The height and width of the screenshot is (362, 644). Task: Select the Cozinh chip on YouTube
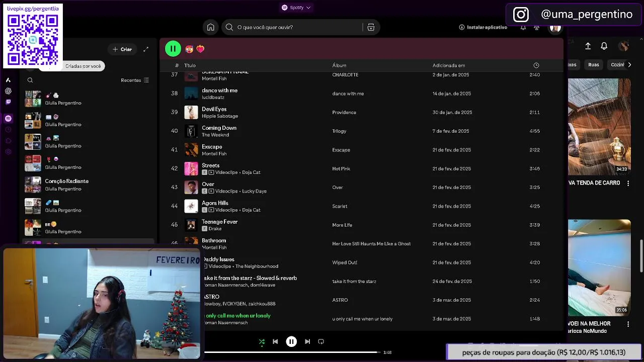tap(617, 64)
